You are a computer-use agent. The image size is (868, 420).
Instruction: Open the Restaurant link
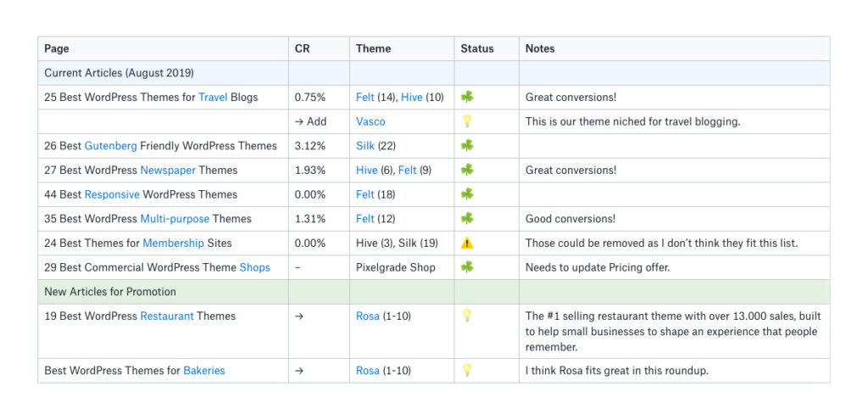(167, 316)
